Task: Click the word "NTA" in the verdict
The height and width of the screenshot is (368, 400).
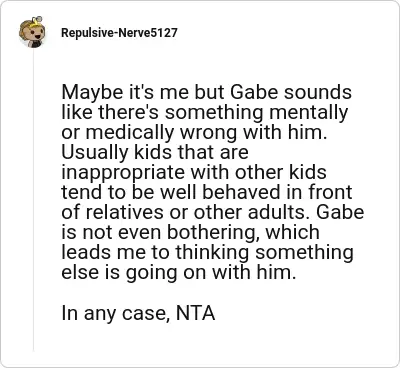Action: coord(195,313)
